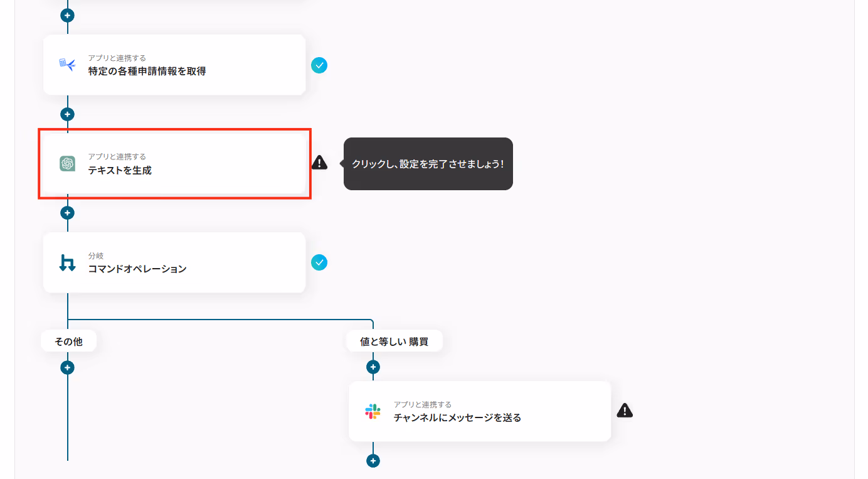868x479 pixels.
Task: Add step below チャンネルにメッセージを送る card
Action: click(x=373, y=461)
